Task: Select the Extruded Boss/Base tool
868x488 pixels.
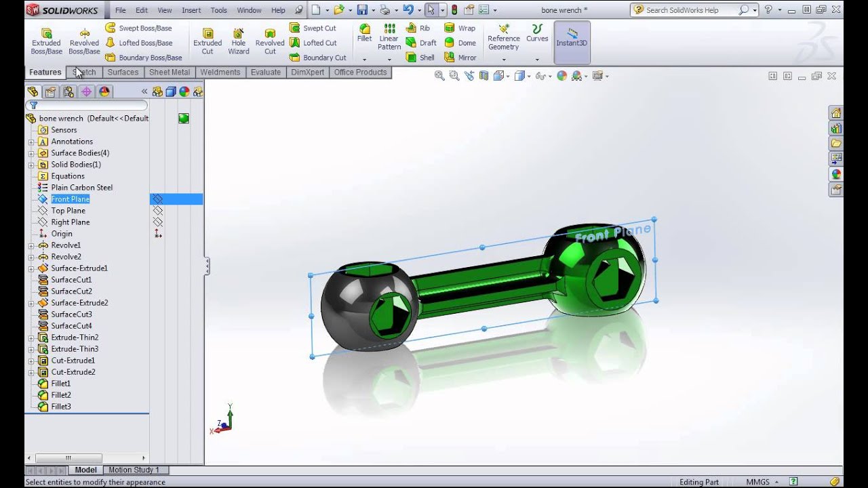Action: coord(46,41)
